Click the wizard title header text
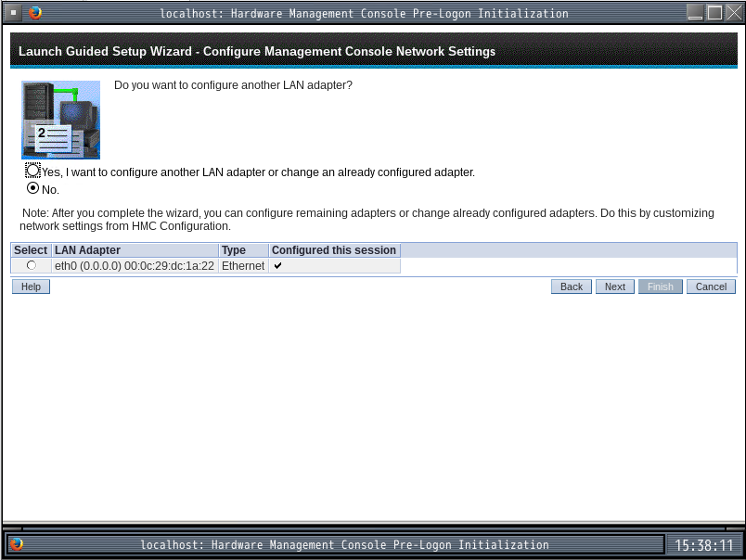Image resolution: width=746 pixels, height=560 pixels. pos(257,51)
